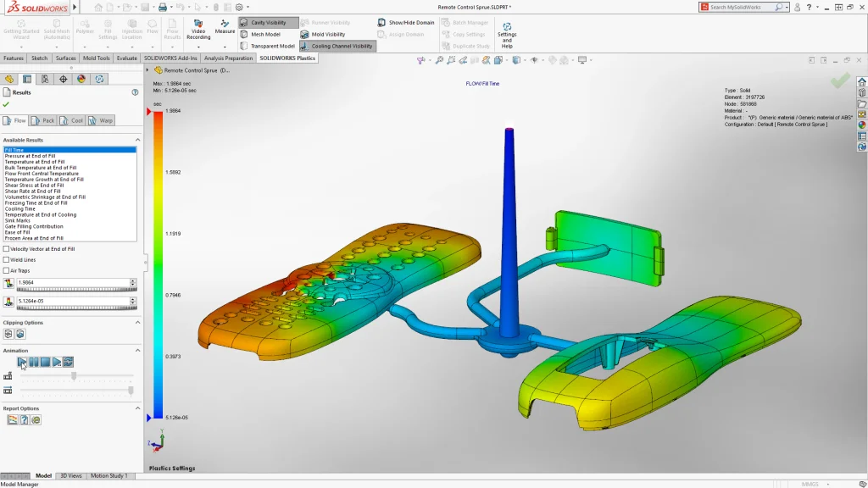Collapse the Animation panel
This screenshot has width=868, height=488.
[x=136, y=350]
